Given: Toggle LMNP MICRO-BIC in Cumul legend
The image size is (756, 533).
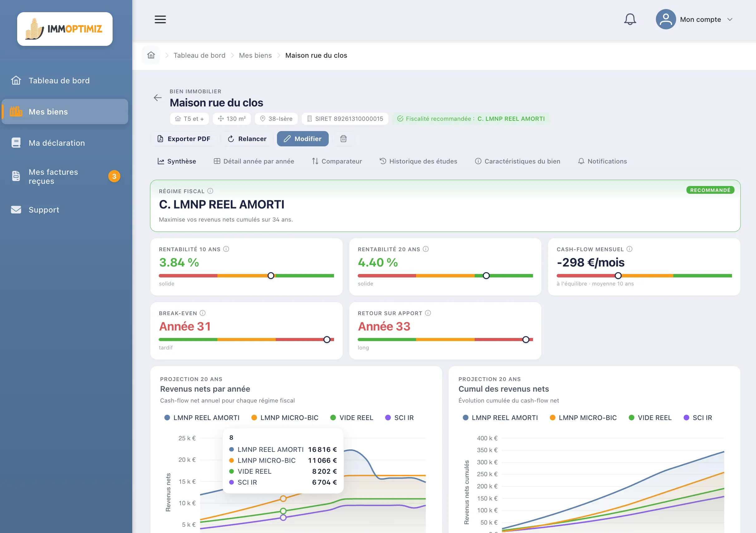Looking at the screenshot, I should [x=583, y=418].
